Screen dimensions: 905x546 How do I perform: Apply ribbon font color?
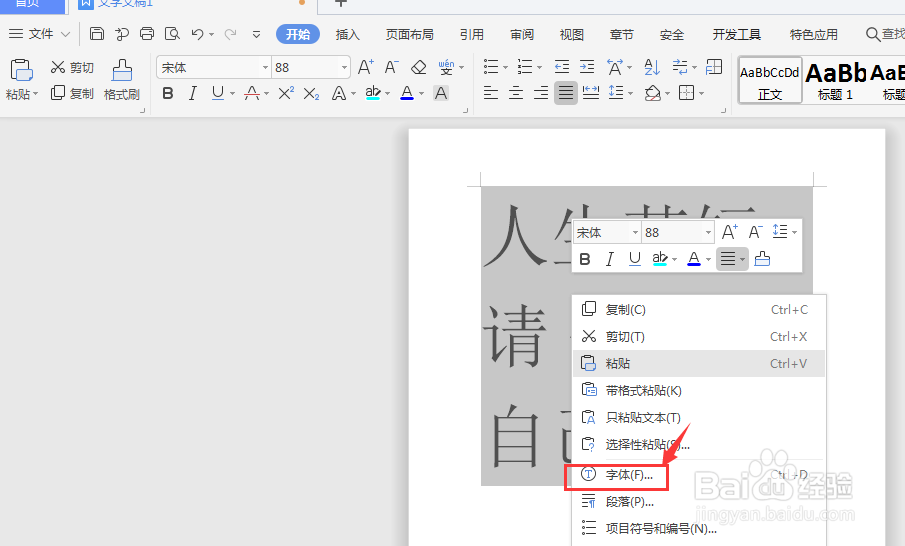click(x=407, y=93)
